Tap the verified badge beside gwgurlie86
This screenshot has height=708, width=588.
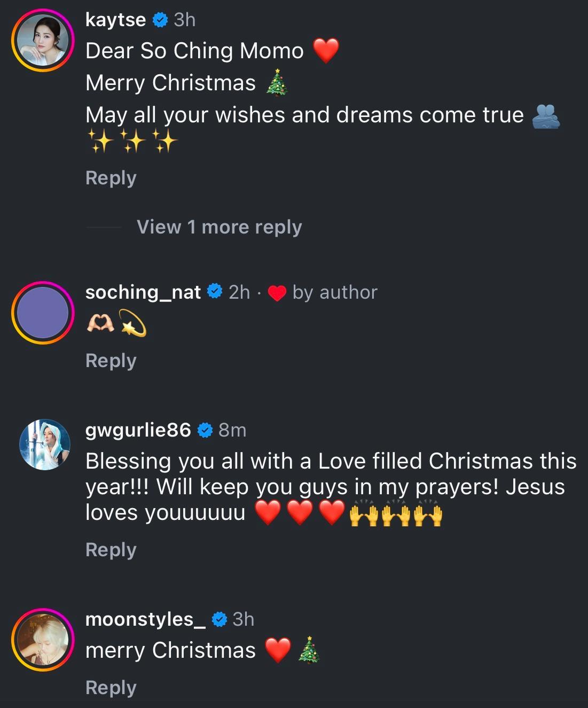pos(205,430)
